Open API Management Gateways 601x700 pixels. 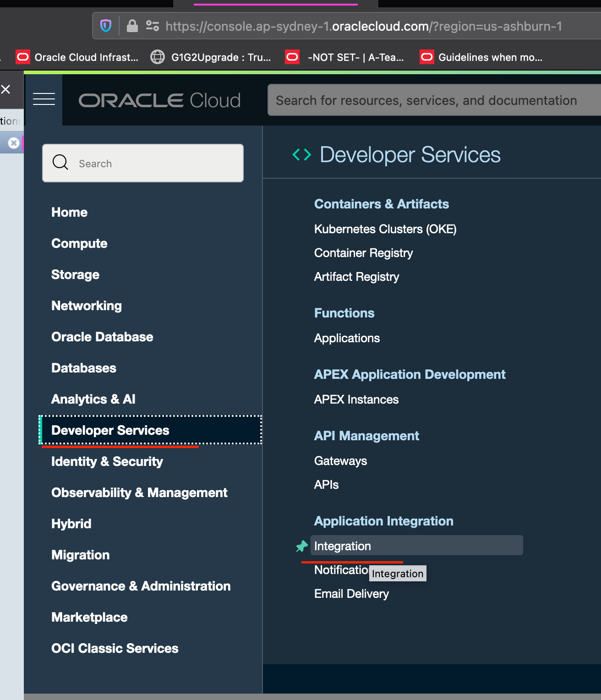340,461
